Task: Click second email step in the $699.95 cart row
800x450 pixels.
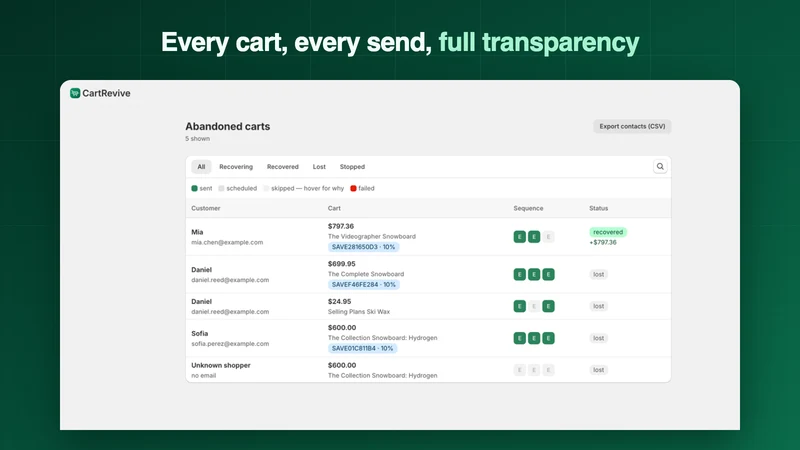Action: 534,274
